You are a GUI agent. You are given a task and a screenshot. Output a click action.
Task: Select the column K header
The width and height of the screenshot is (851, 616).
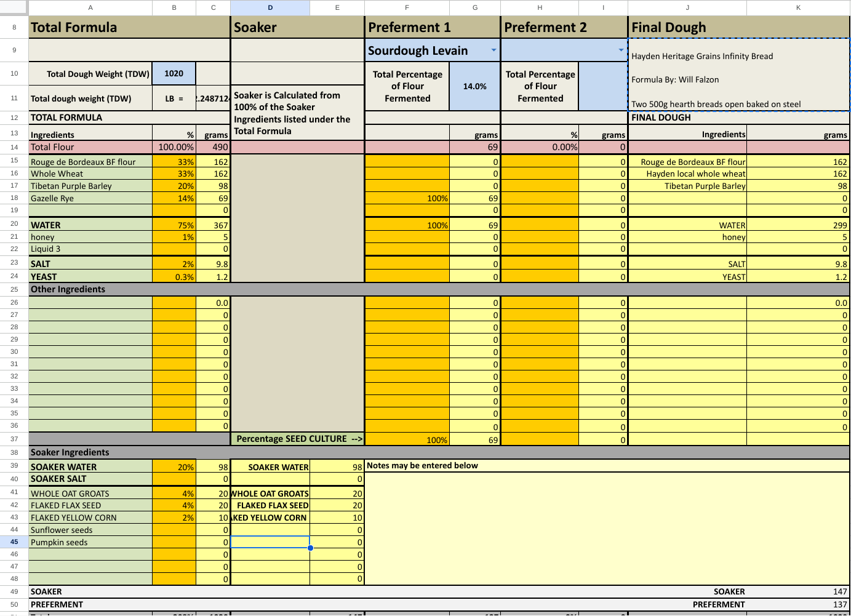(798, 7)
